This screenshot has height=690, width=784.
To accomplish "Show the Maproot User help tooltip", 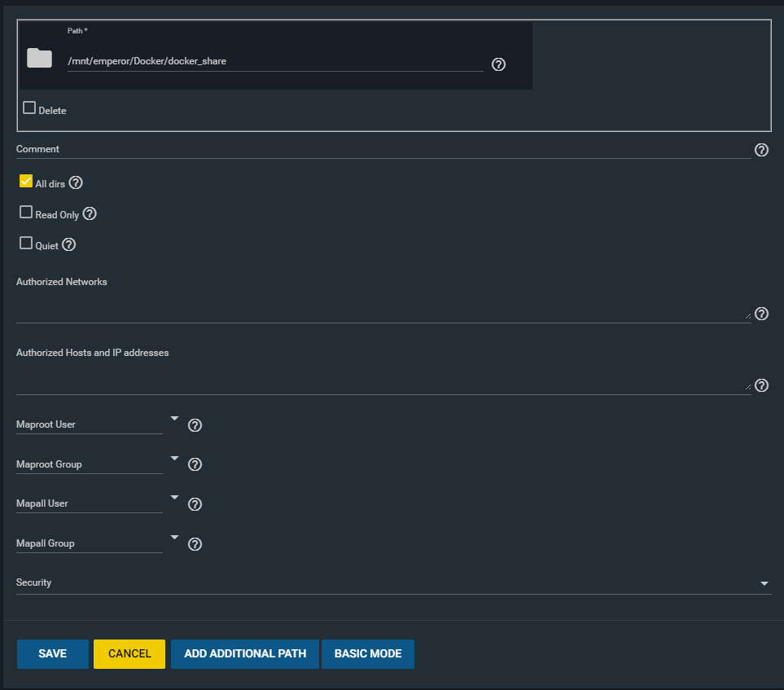I will tap(195, 425).
